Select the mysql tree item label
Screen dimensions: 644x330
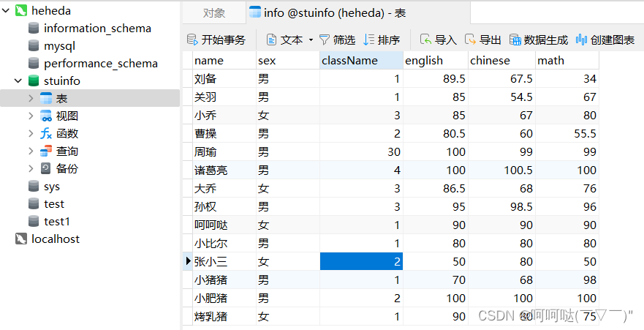pos(59,46)
